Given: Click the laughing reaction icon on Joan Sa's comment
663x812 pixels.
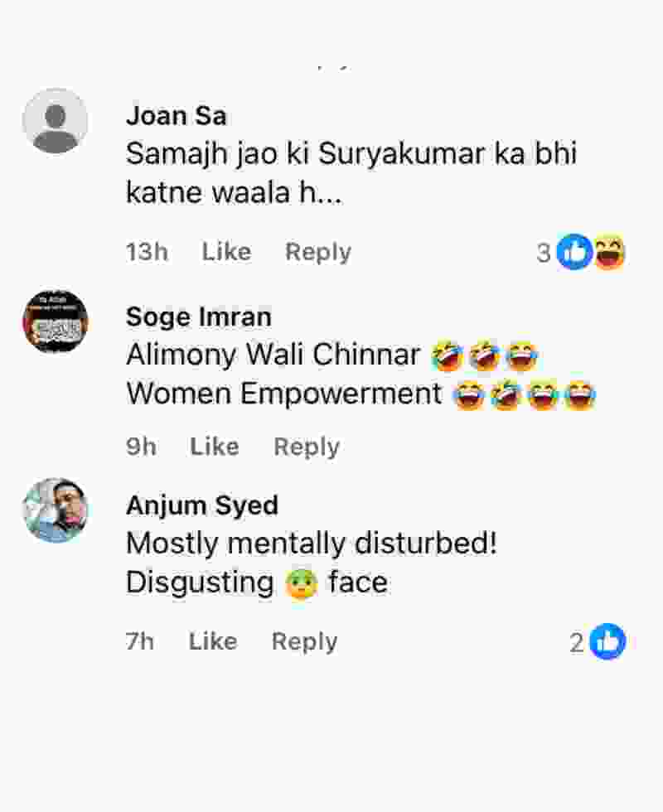Looking at the screenshot, I should click(609, 252).
